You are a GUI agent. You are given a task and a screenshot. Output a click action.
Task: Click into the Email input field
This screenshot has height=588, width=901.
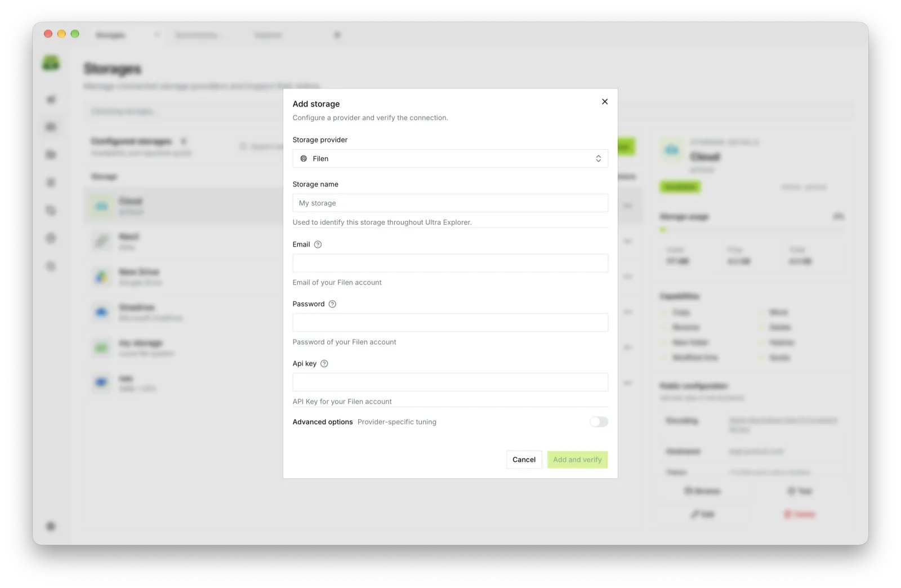tap(450, 263)
